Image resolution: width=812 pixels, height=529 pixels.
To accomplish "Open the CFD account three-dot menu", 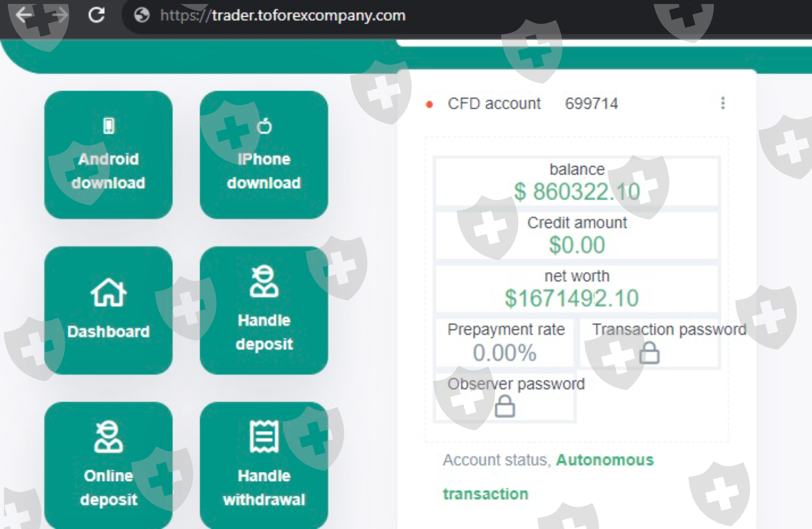I will click(723, 103).
